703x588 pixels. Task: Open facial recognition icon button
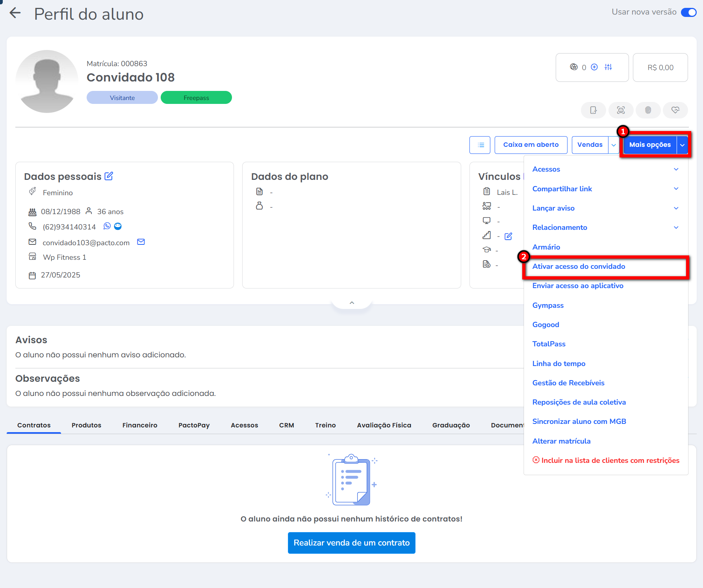[621, 110]
